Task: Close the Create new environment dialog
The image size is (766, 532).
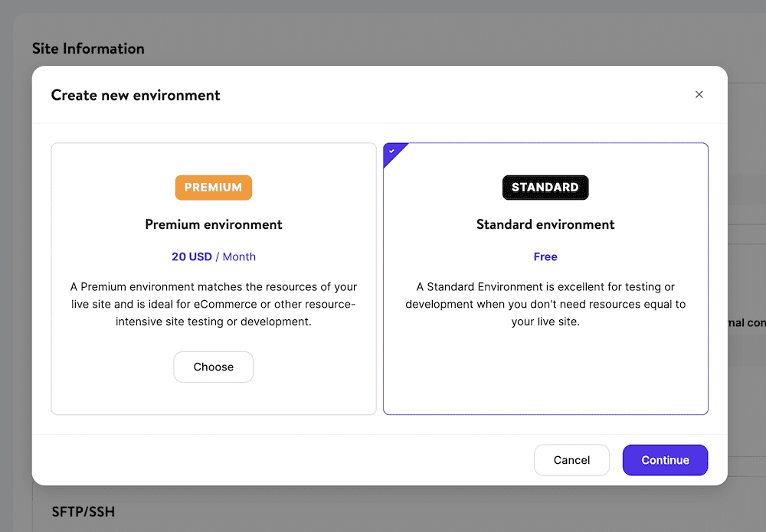Action: pyautogui.click(x=699, y=94)
